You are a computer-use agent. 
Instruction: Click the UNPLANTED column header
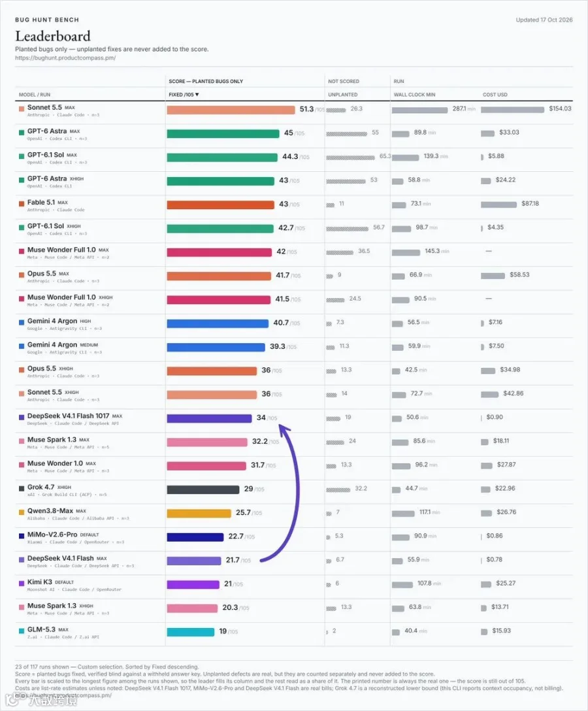[x=343, y=95]
